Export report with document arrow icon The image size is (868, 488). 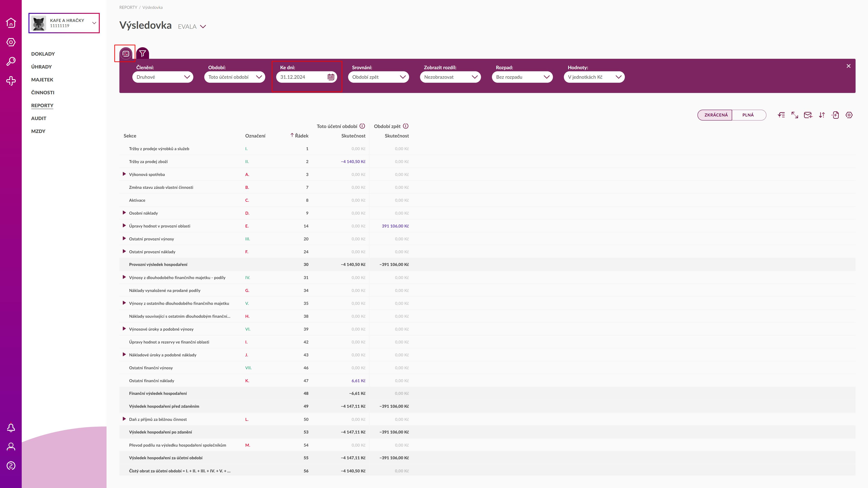[835, 115]
